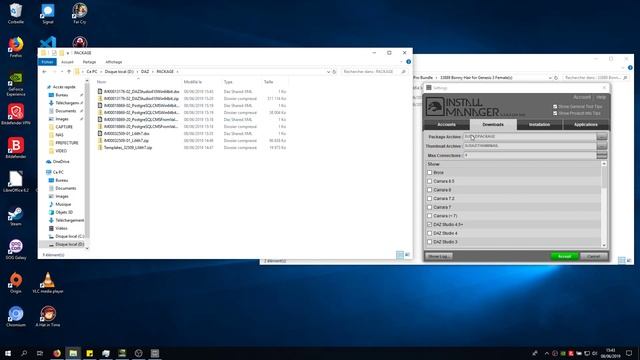This screenshot has height=360, width=640.
Task: Launch Steam from the desktop
Action: (16, 216)
